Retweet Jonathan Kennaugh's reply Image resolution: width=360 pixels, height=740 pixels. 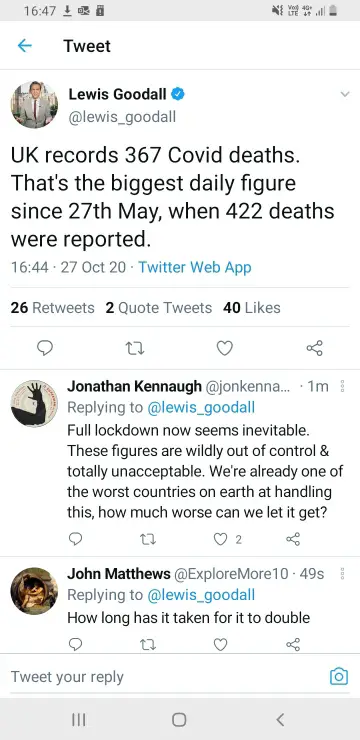pos(148,539)
